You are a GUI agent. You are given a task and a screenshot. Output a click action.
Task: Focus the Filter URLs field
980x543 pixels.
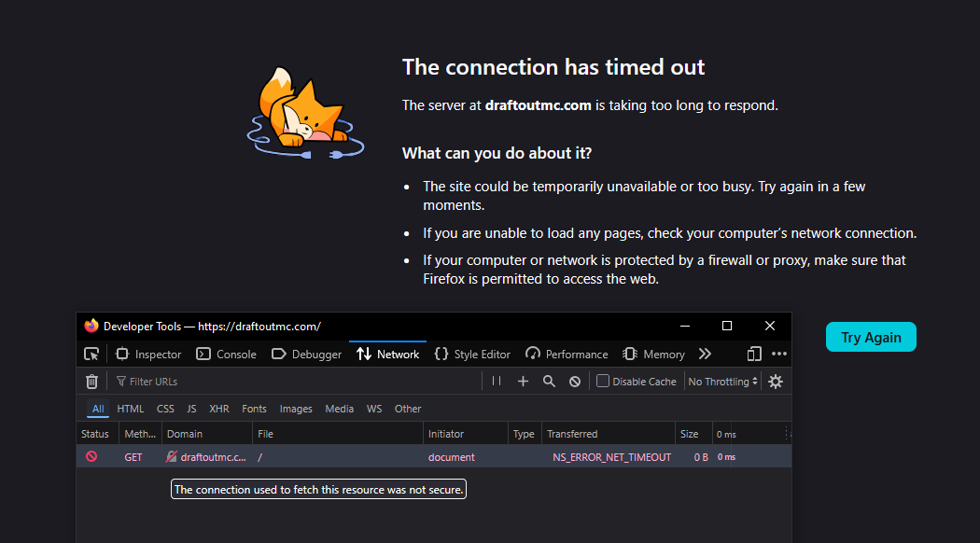pyautogui.click(x=297, y=382)
